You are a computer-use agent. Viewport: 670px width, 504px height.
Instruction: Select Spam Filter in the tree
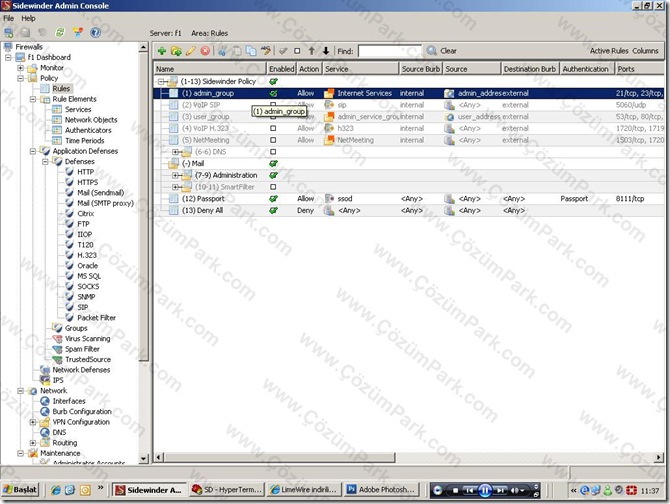[82, 349]
